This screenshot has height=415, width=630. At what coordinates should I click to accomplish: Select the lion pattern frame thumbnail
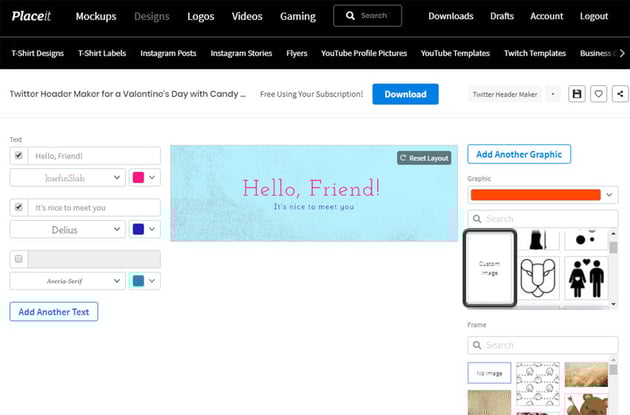click(x=538, y=384)
